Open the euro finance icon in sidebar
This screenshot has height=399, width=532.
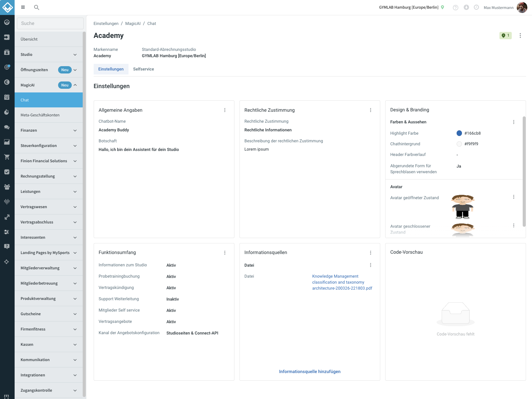7,82
